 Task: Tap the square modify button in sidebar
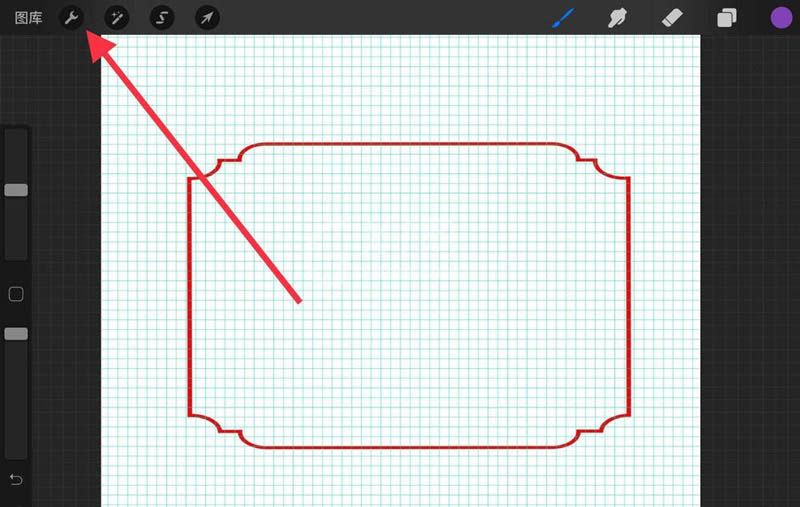[x=16, y=294]
